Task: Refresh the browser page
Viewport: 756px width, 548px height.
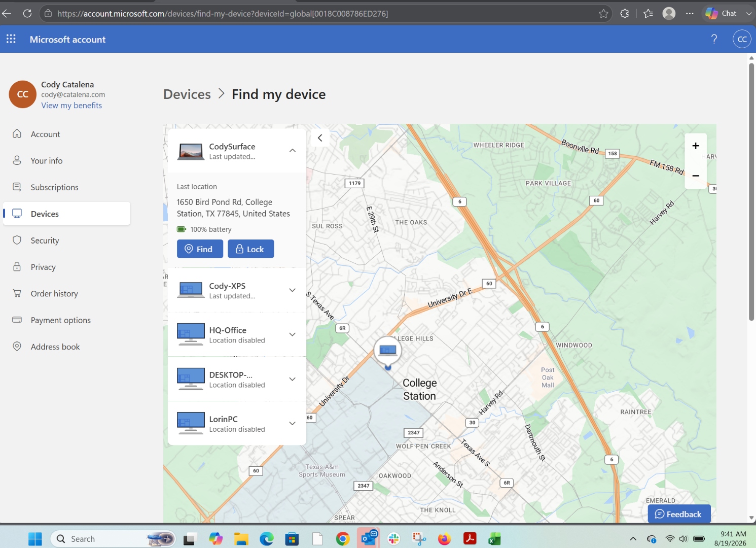Action: tap(27, 14)
